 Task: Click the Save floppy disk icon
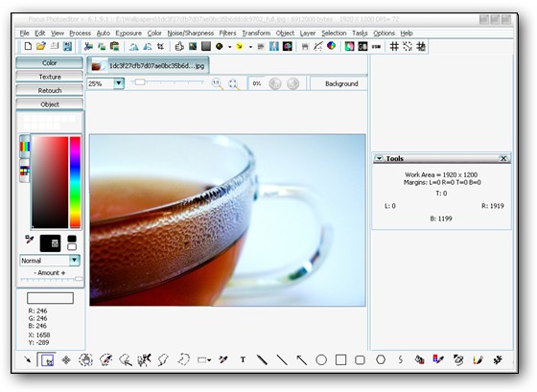pos(67,46)
